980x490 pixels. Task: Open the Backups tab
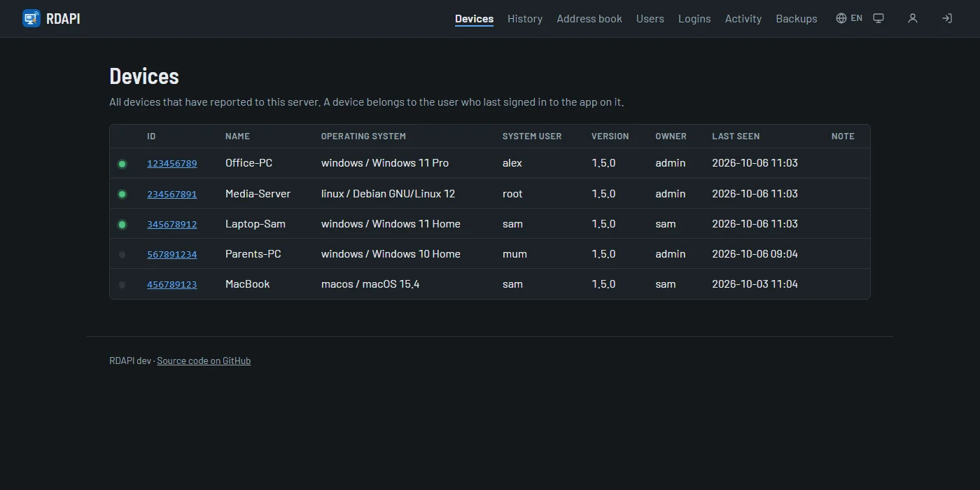[x=797, y=19]
